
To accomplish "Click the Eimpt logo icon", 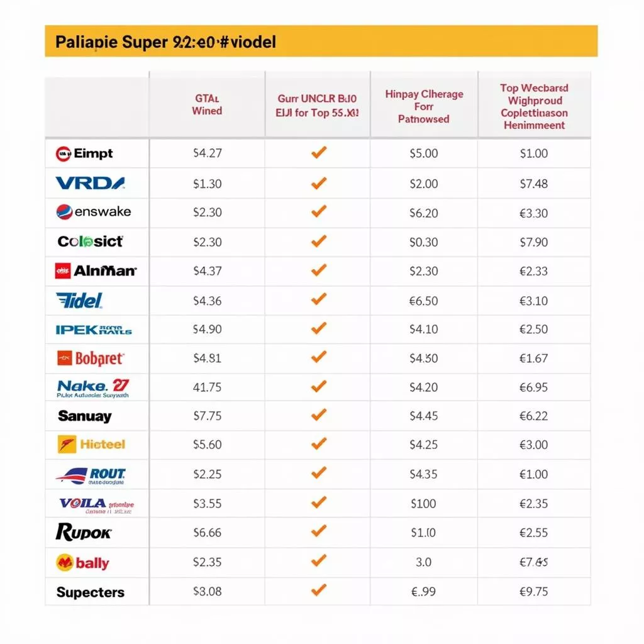I will coord(64,153).
